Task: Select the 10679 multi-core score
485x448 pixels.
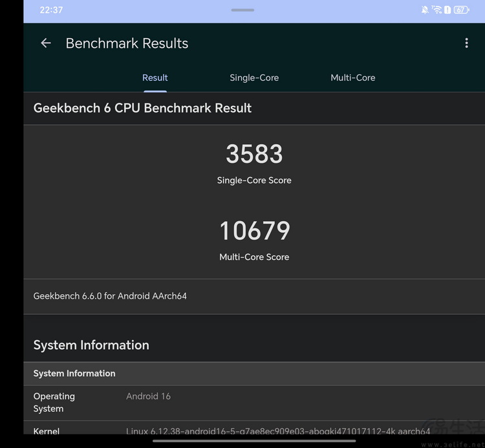Action: (x=254, y=231)
